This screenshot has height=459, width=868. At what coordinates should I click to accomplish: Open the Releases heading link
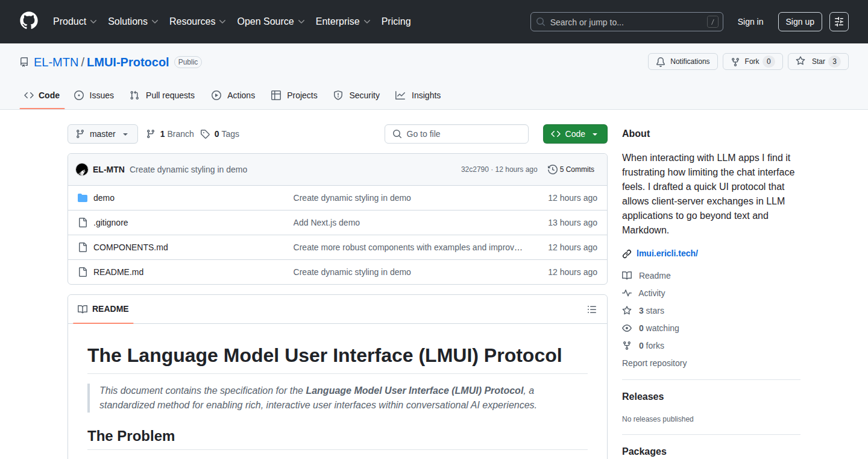643,396
